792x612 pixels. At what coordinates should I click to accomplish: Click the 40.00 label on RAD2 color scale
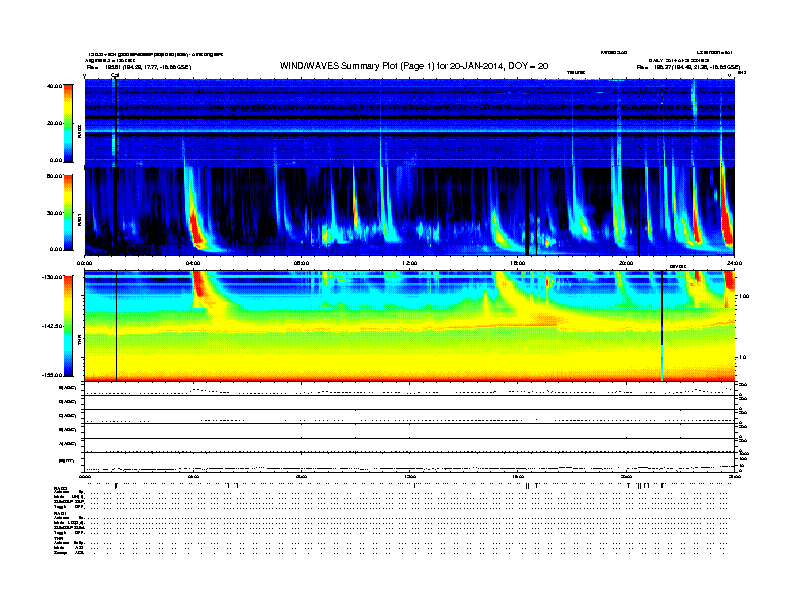coord(54,86)
